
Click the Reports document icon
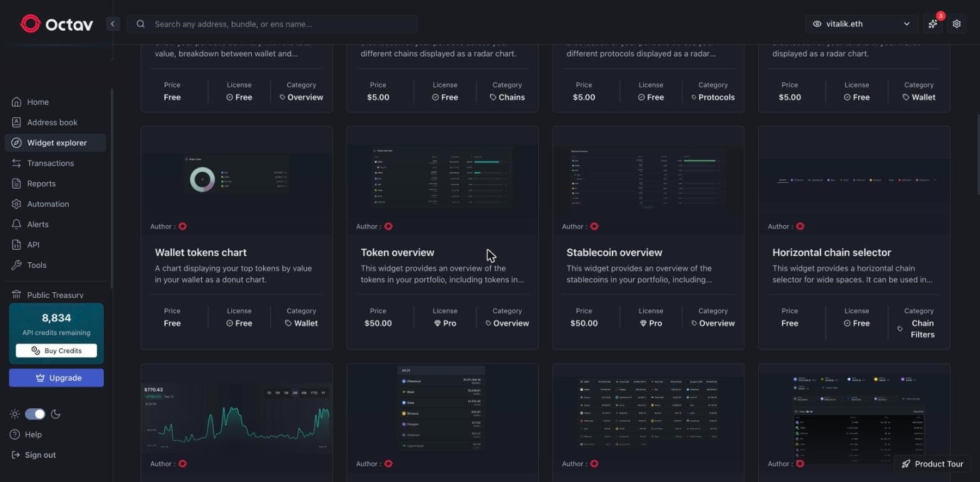coord(16,184)
